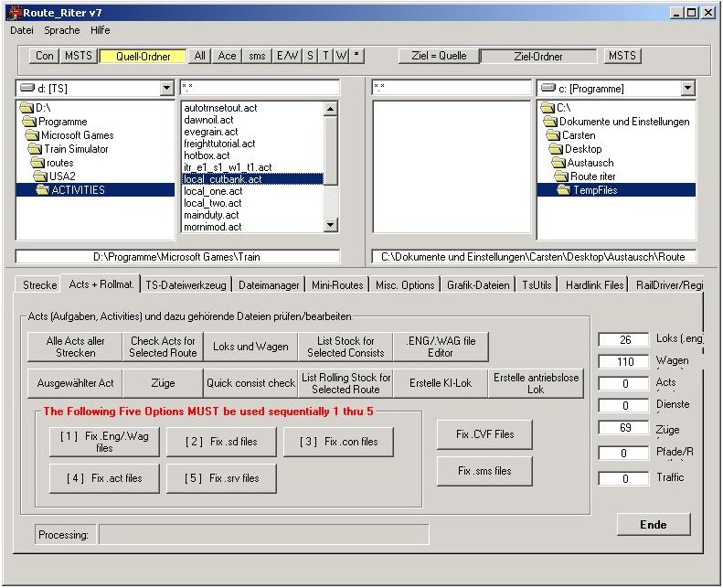Select the Programme folder in source tree
The height and width of the screenshot is (588, 723).
55,122
